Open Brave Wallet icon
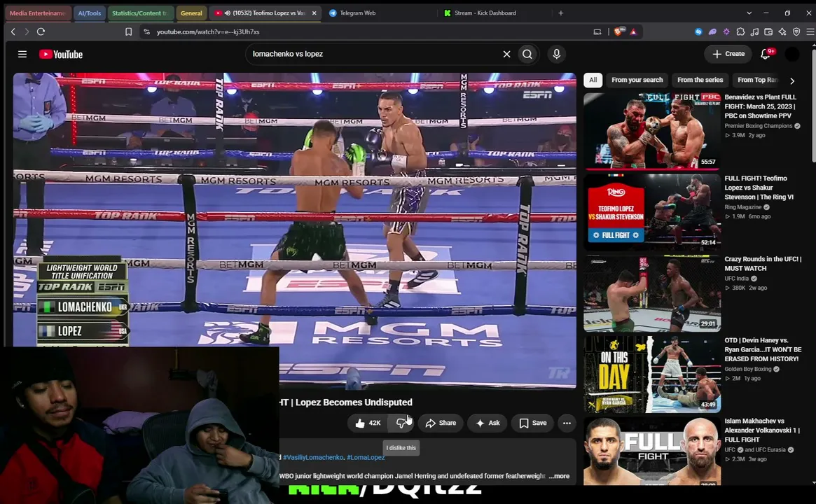The height and width of the screenshot is (504, 816). (x=768, y=31)
